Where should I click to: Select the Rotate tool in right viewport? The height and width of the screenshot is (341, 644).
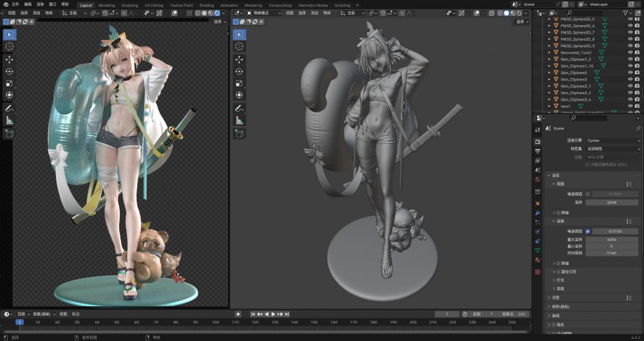point(240,72)
